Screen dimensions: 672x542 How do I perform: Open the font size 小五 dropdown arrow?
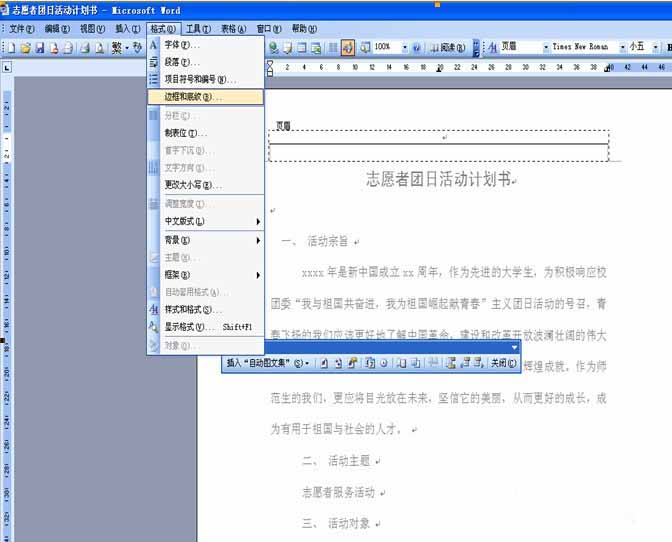pos(655,48)
